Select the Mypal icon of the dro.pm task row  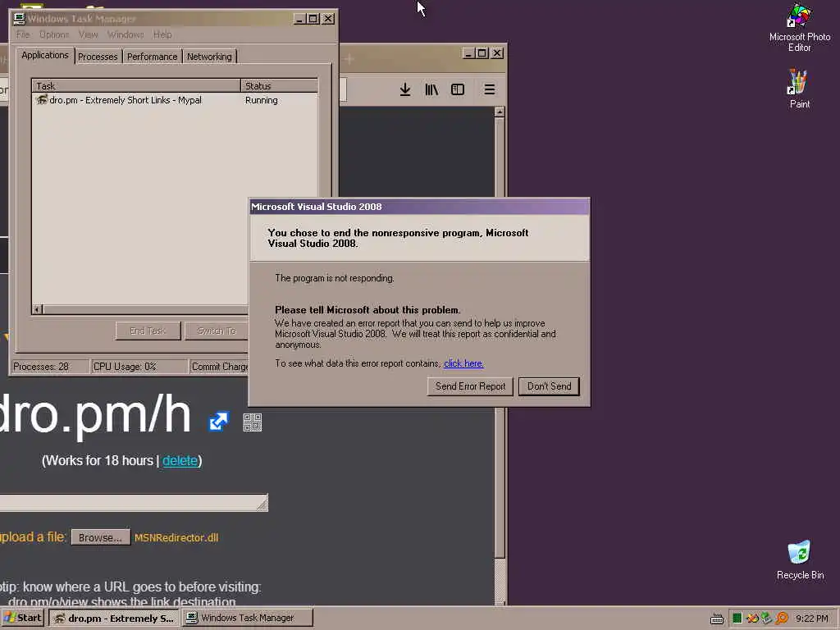coord(41,99)
